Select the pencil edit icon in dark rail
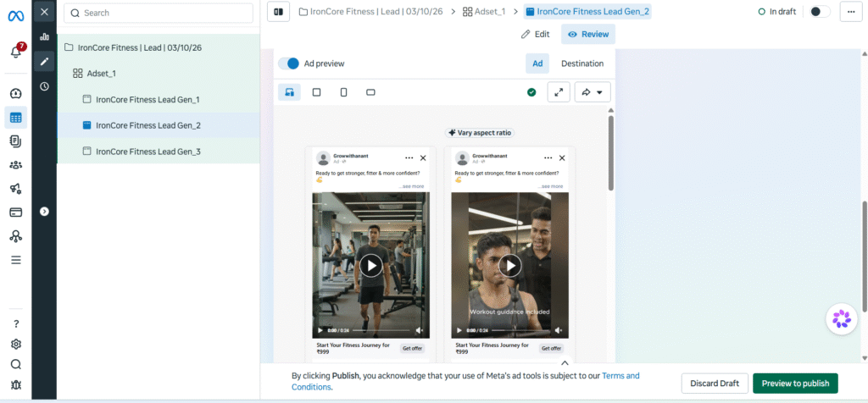The height and width of the screenshot is (403, 868). point(44,61)
